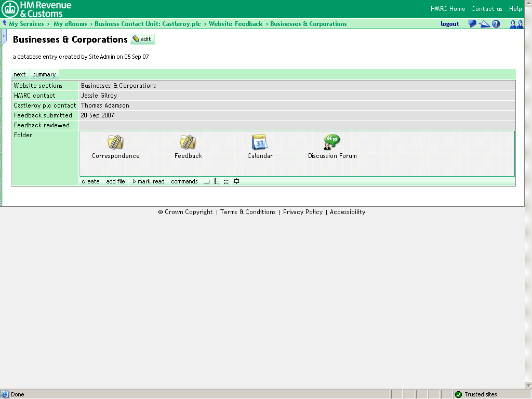The height and width of the screenshot is (399, 532).
Task: Click the paper plane send icon
Action: coord(484,23)
